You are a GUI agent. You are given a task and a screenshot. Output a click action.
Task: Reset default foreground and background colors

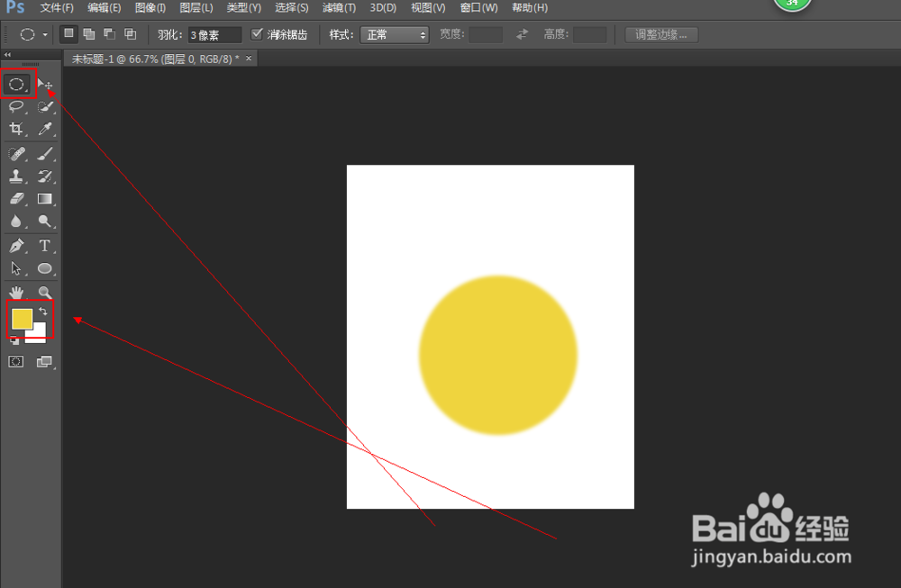point(14,341)
